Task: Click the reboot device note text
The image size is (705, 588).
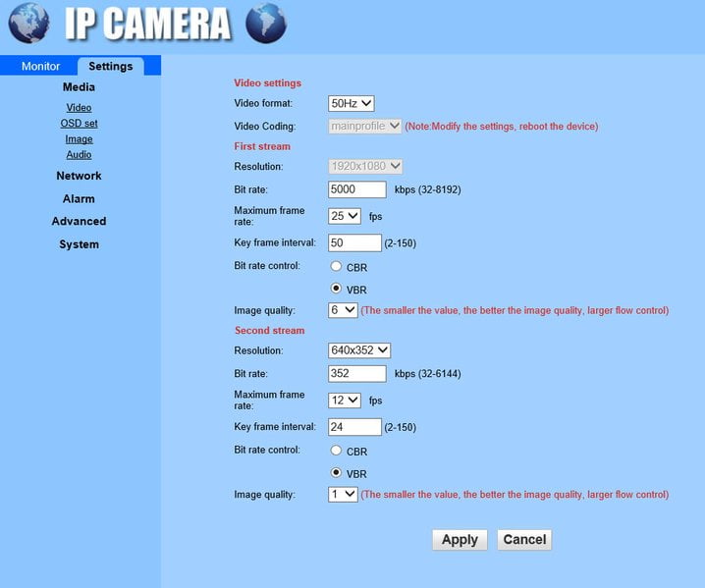Action: (502, 127)
